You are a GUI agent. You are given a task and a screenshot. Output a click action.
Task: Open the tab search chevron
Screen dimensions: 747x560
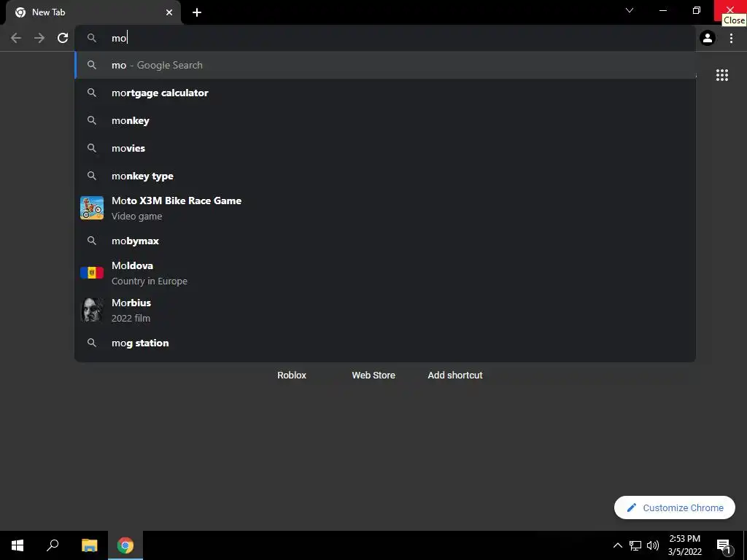[630, 10]
